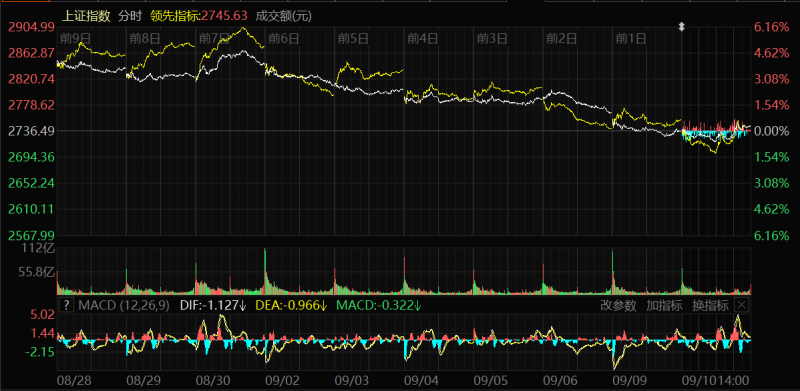This screenshot has height=391, width=800.
Task: Click the 上证指数 index title
Action: [x=86, y=16]
